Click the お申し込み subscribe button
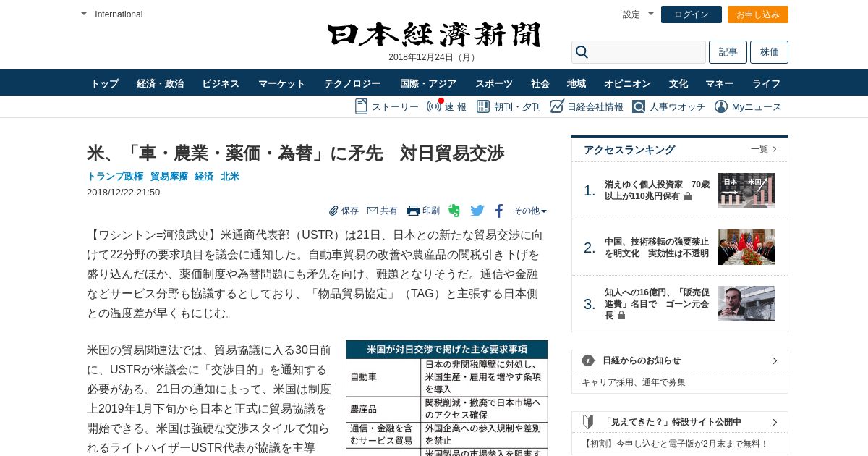The image size is (868, 456). pos(758,14)
